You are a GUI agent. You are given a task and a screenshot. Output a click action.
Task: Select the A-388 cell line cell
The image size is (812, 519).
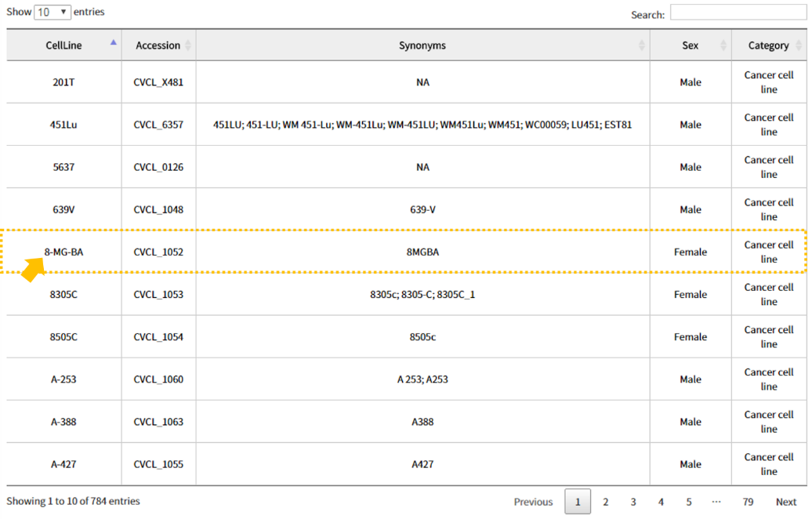(63, 422)
